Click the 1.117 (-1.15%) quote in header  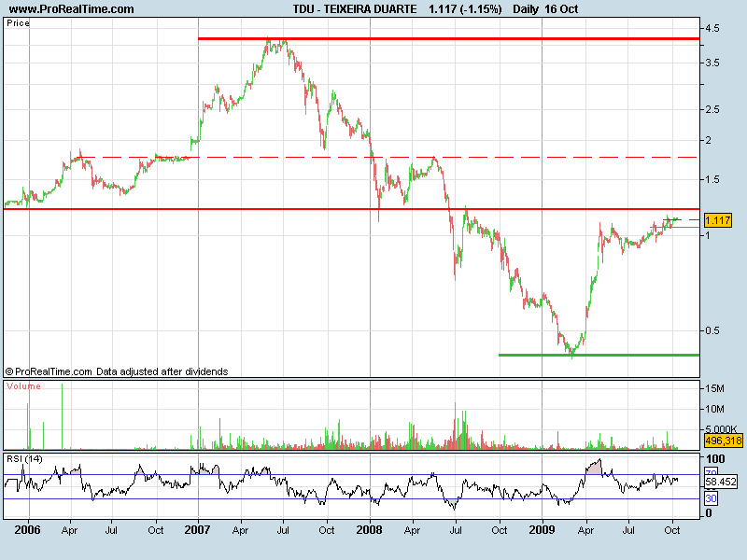pyautogui.click(x=465, y=9)
